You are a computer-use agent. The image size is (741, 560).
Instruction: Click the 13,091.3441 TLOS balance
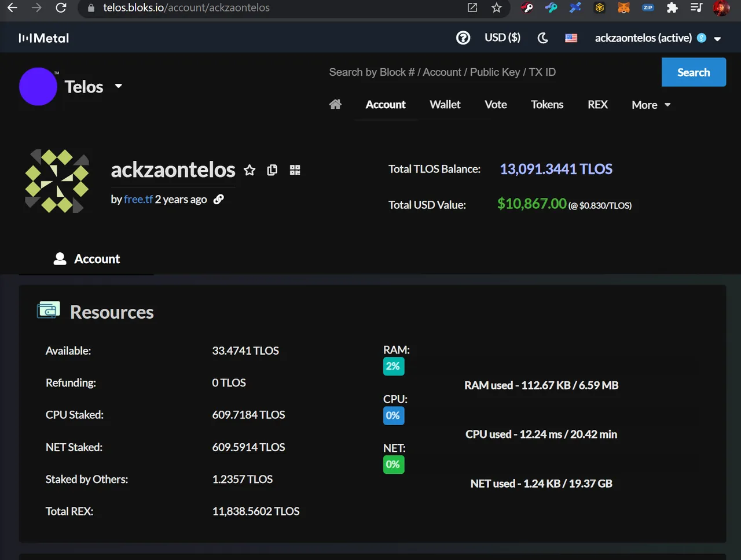tap(556, 169)
